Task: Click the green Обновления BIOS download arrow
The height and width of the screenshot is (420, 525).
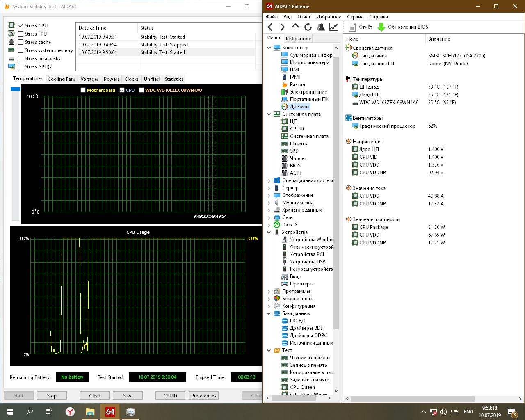Action: coord(381,27)
